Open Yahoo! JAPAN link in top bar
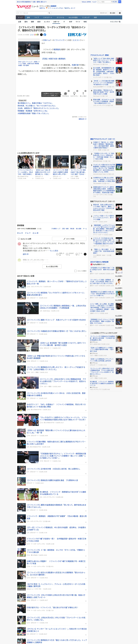Screen dimensions: 138x644 click(x=86, y=2)
